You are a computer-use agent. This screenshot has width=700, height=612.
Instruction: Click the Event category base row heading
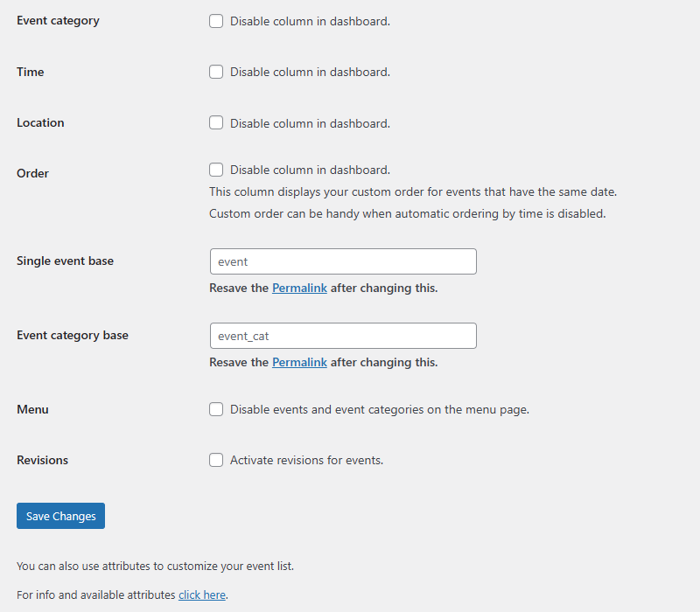(73, 335)
